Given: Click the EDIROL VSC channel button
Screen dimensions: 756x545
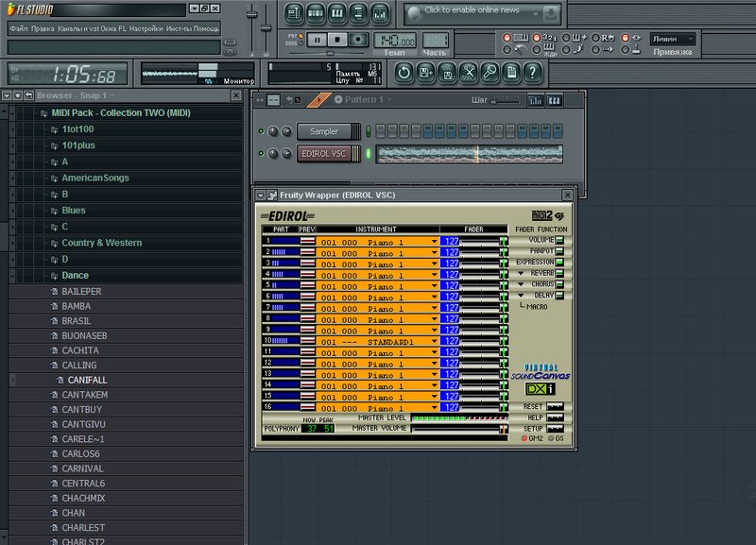Looking at the screenshot, I should pos(323,154).
